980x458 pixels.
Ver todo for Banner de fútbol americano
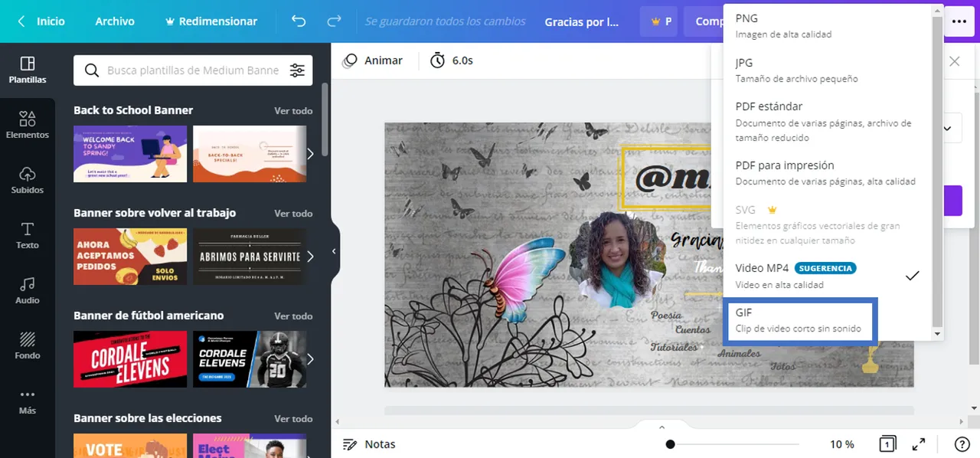[293, 316]
